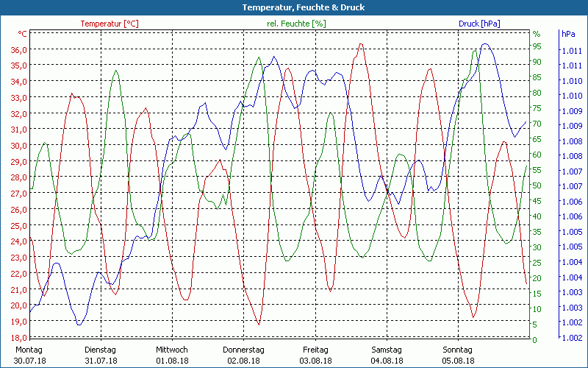Click the green 0 humidity axis tick label
588x368 pixels.
[x=534, y=339]
